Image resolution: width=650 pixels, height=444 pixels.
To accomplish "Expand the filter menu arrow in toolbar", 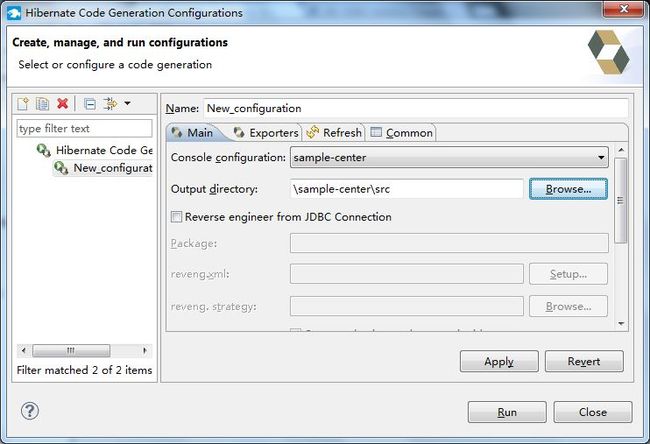I will click(128, 103).
